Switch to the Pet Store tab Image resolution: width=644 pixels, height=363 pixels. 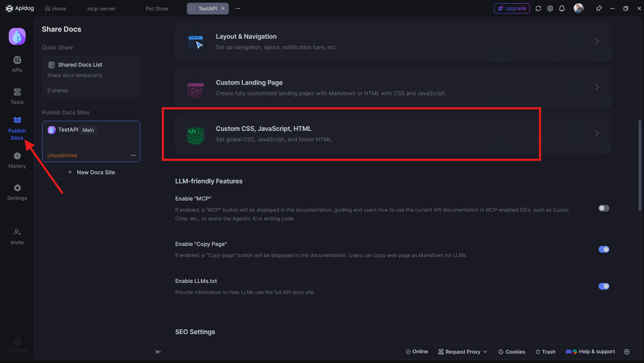(x=157, y=8)
